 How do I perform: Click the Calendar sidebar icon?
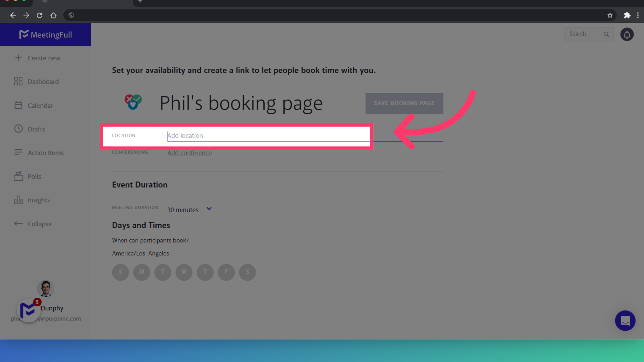(x=18, y=105)
